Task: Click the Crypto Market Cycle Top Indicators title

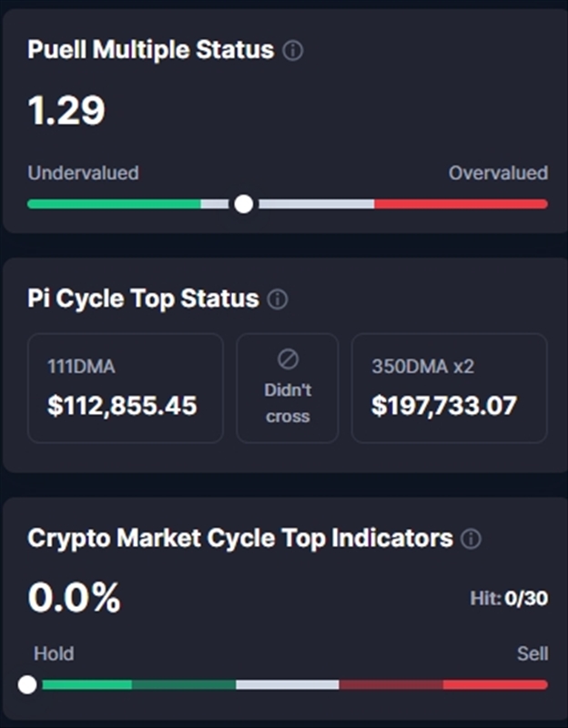Action: 240,538
